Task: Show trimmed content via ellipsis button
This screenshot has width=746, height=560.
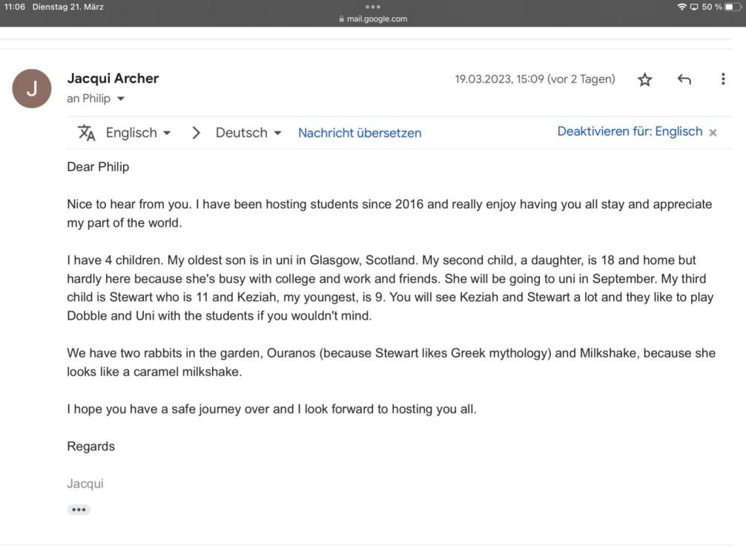Action: point(79,510)
